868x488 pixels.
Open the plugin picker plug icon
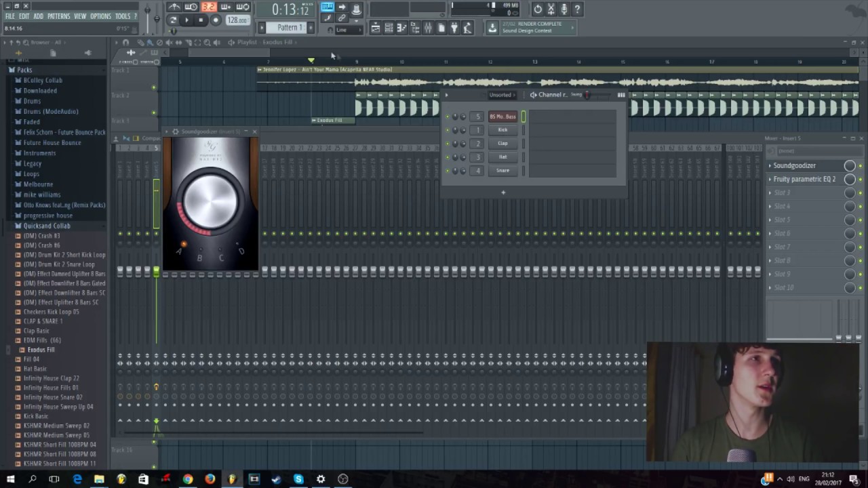point(454,28)
